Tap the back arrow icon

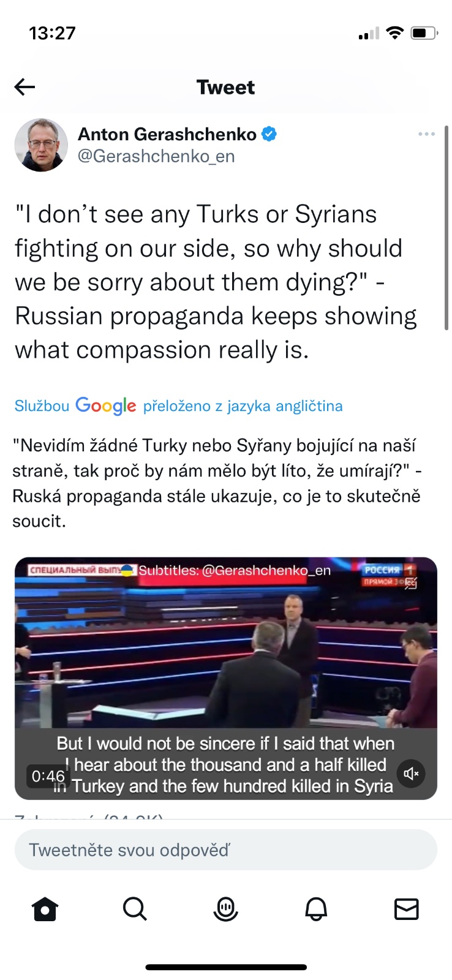tap(24, 88)
